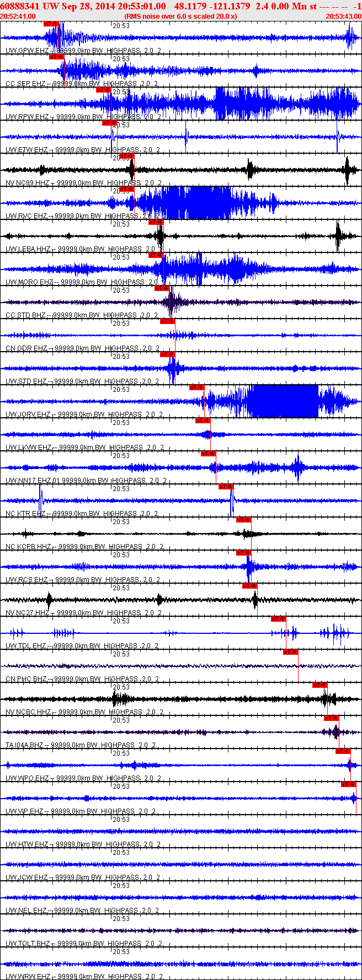Click the UW.HTW.EHZ station label
The height and width of the screenshot is (980, 362).
pos(26,844)
